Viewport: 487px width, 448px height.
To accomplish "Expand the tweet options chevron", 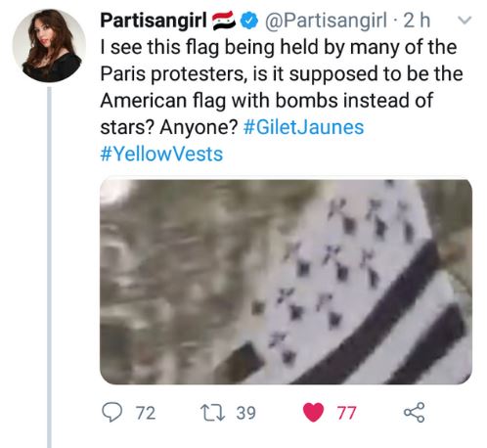I will [x=465, y=21].
